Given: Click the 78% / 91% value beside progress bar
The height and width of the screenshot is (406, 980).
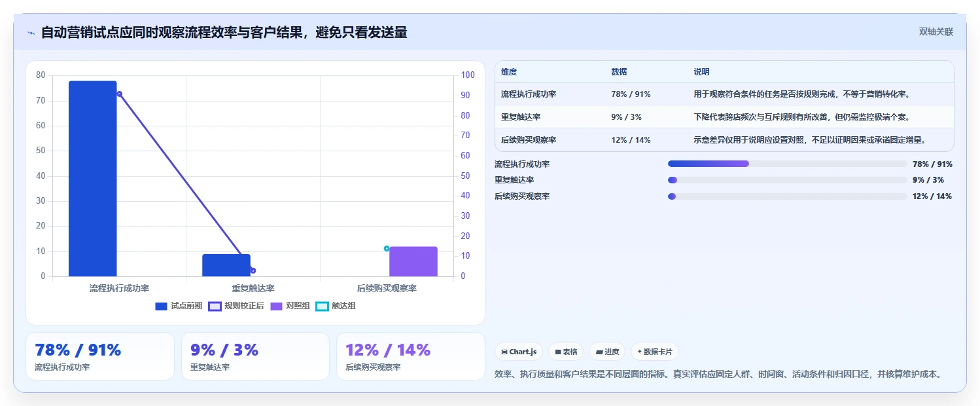Looking at the screenshot, I should click(x=932, y=164).
